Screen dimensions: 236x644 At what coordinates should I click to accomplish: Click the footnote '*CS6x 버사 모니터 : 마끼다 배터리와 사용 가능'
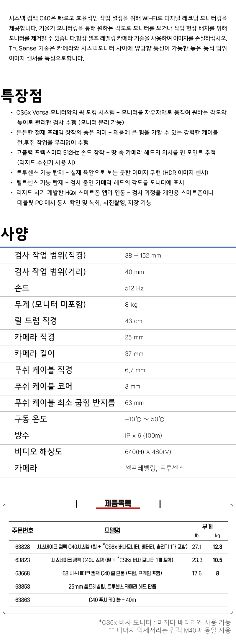tap(165, 622)
